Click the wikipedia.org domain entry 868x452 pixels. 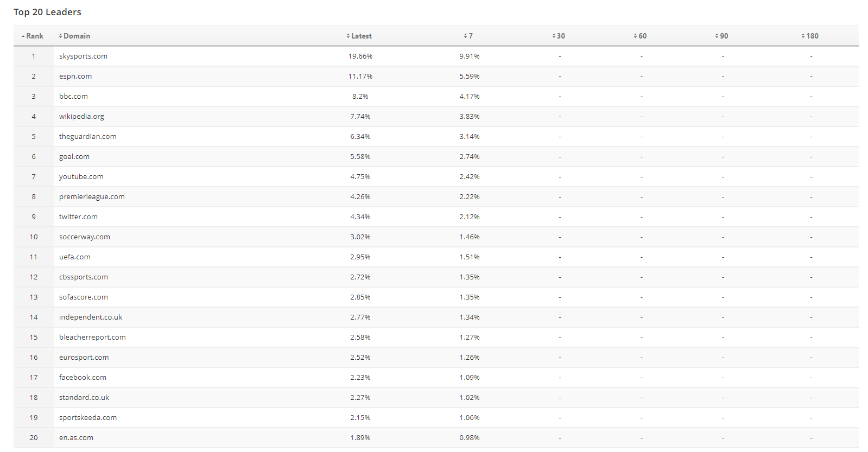click(81, 117)
